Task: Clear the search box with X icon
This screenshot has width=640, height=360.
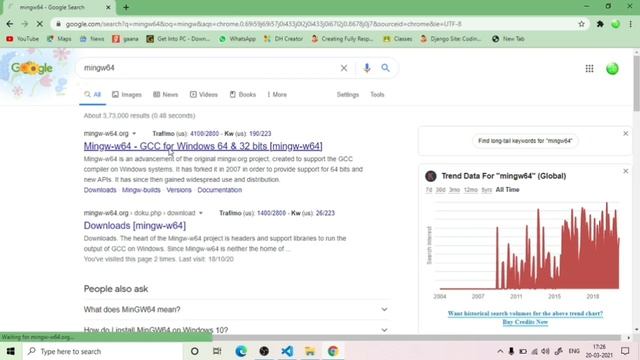Action: [344, 68]
